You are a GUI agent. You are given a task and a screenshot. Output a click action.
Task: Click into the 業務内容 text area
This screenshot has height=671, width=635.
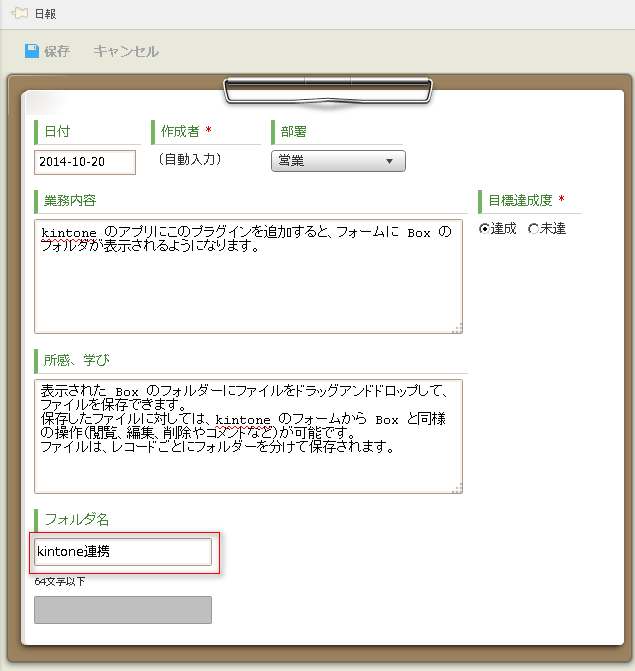pos(248,276)
